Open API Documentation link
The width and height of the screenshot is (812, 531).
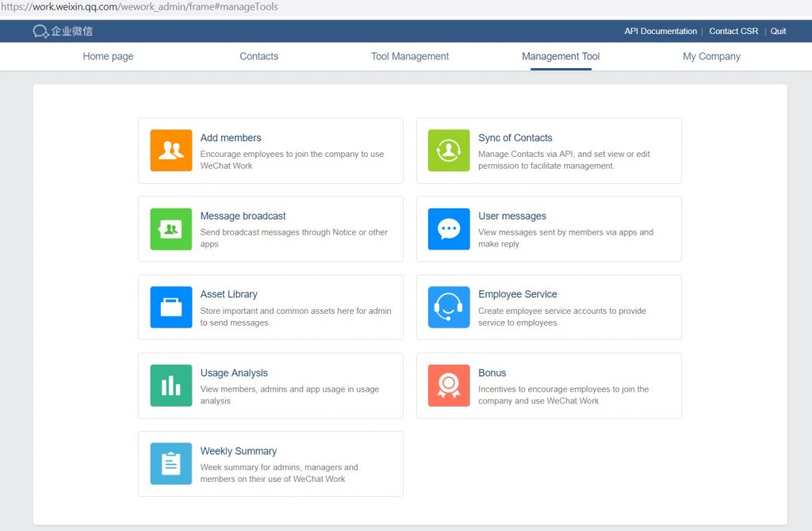[x=661, y=31]
